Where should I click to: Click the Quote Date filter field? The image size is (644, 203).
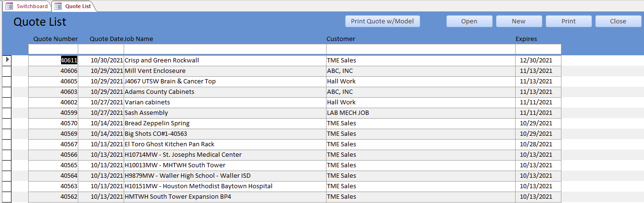[101, 49]
